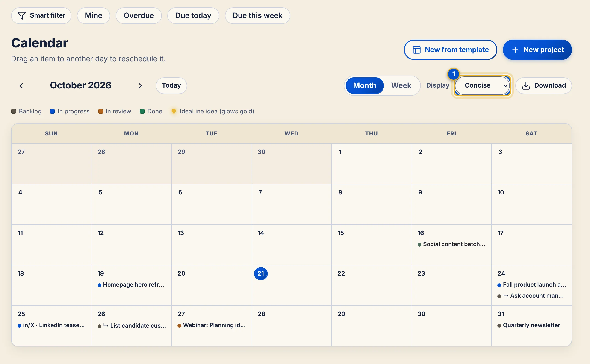The height and width of the screenshot is (364, 590).
Task: Toggle the Due today filter chip
Action: point(193,16)
